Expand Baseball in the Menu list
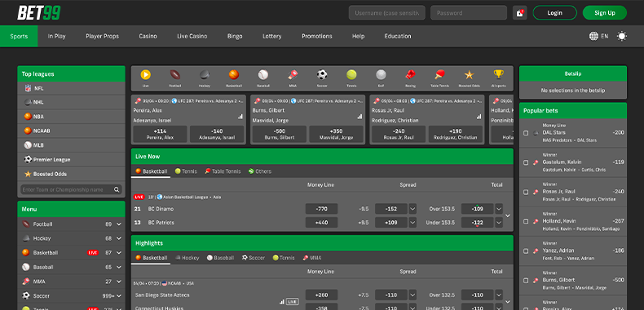Viewport: 644px width, 310px height. coord(119,268)
